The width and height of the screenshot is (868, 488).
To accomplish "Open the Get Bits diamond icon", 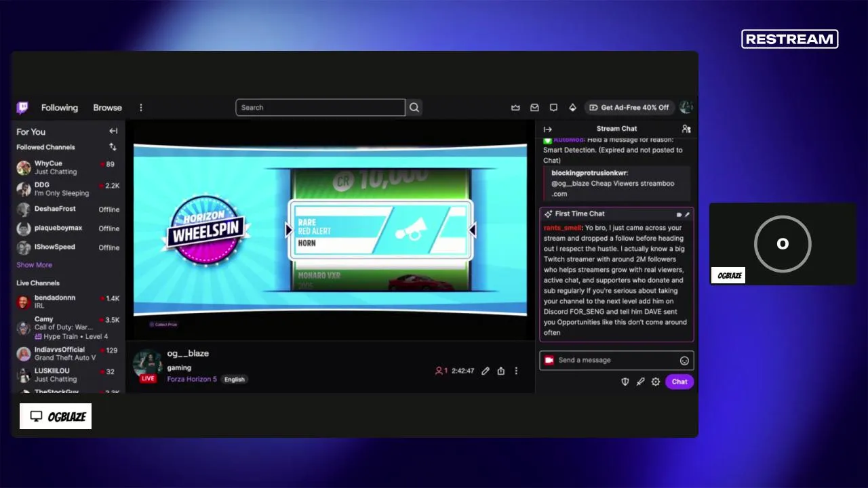I will point(572,108).
